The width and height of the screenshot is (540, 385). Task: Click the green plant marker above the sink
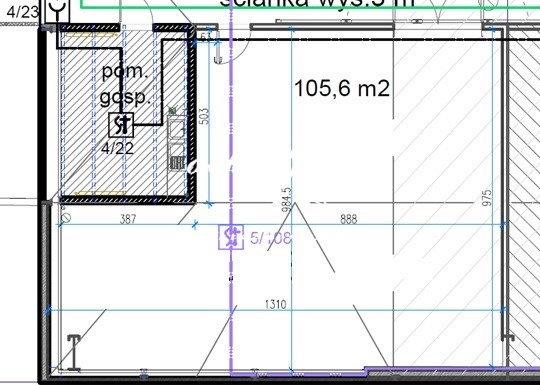coord(172,111)
